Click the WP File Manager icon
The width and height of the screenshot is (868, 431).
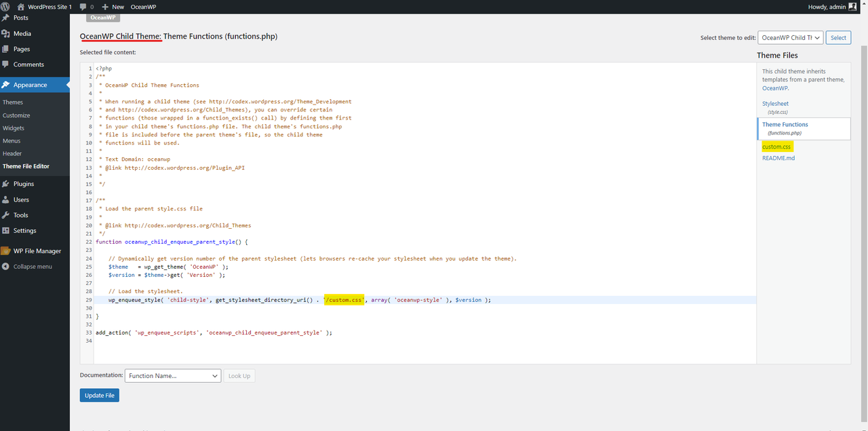[x=6, y=251]
